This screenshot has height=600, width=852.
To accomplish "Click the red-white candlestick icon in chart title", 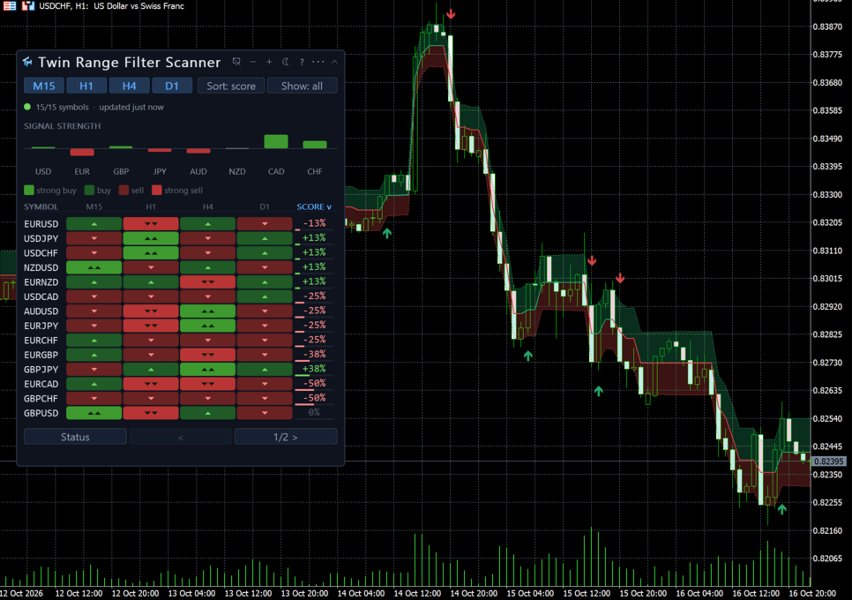I will 28,6.
